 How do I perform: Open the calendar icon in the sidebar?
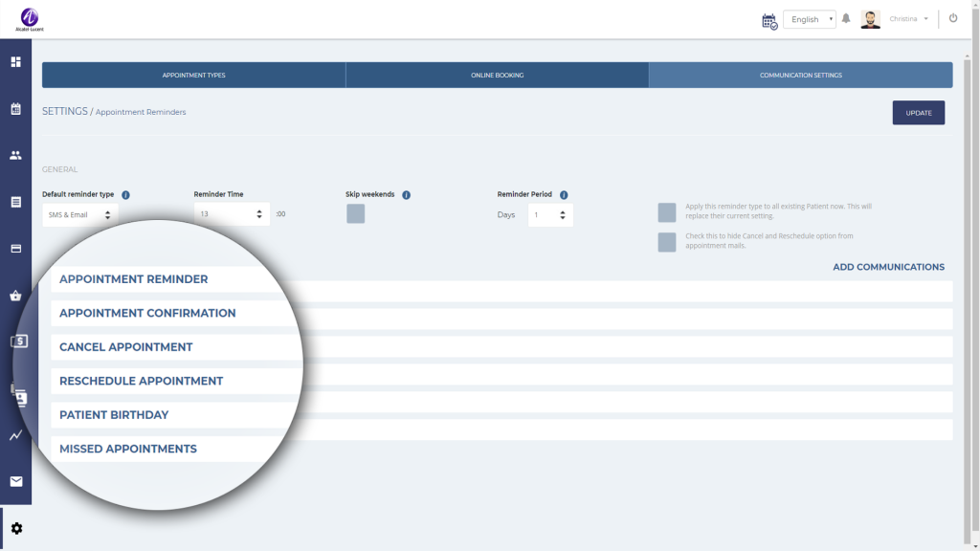pos(15,109)
